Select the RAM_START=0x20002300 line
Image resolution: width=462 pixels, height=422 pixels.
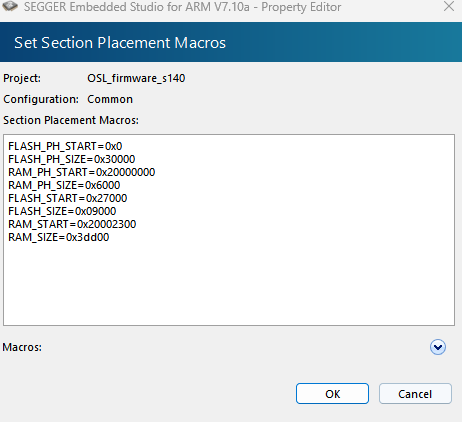click(72, 224)
